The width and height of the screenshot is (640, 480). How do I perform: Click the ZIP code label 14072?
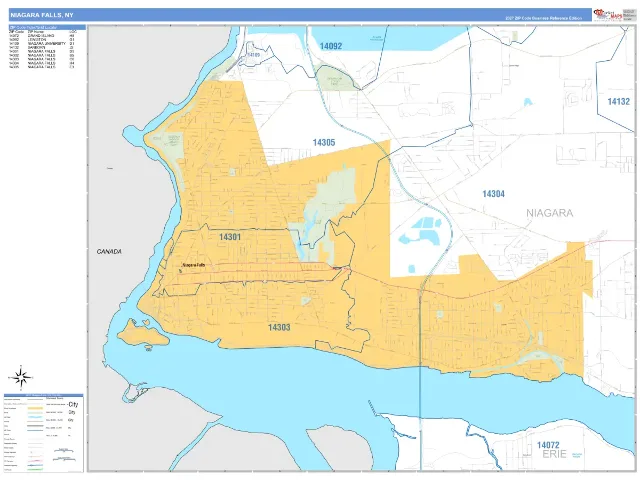pos(548,445)
